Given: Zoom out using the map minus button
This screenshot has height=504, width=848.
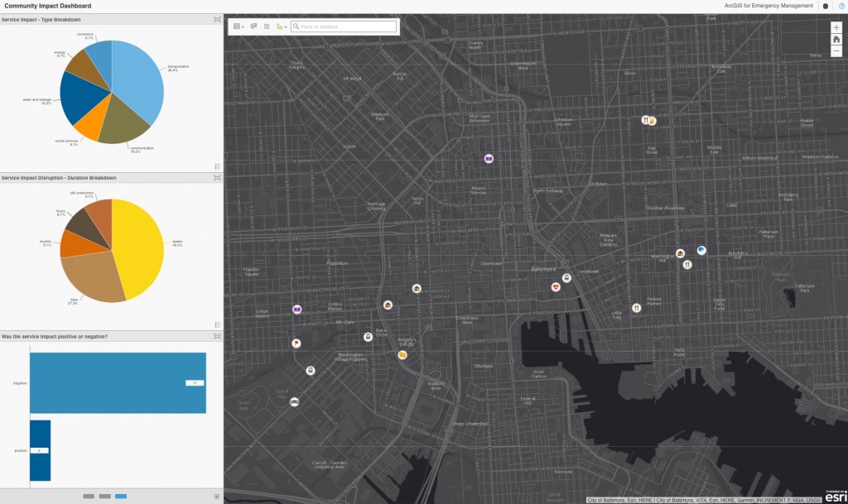Looking at the screenshot, I should click(x=836, y=51).
